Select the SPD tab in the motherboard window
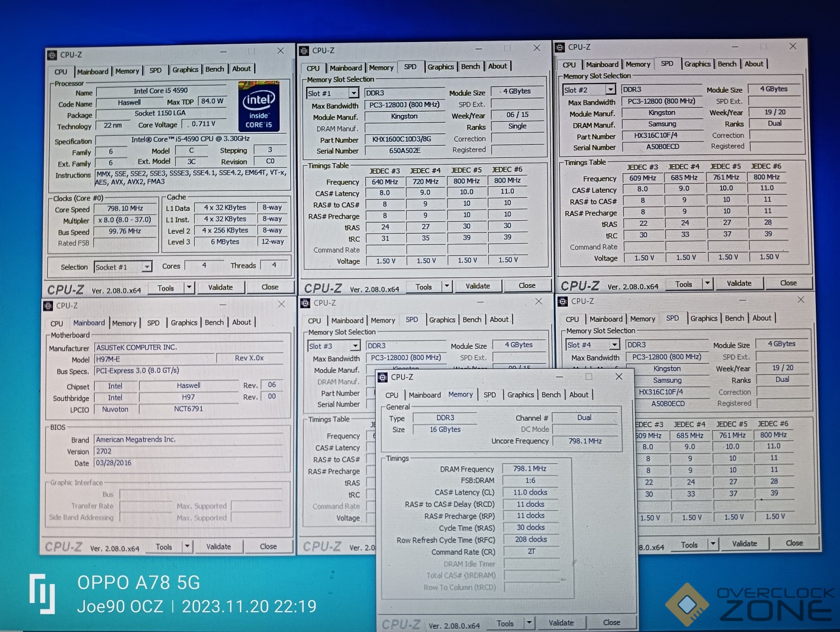This screenshot has width=840, height=632. coord(153,323)
